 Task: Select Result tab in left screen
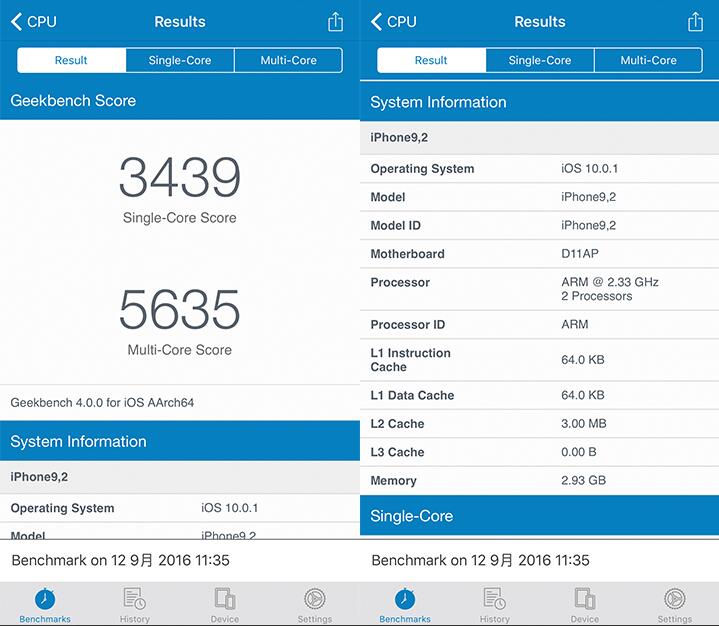tap(71, 60)
